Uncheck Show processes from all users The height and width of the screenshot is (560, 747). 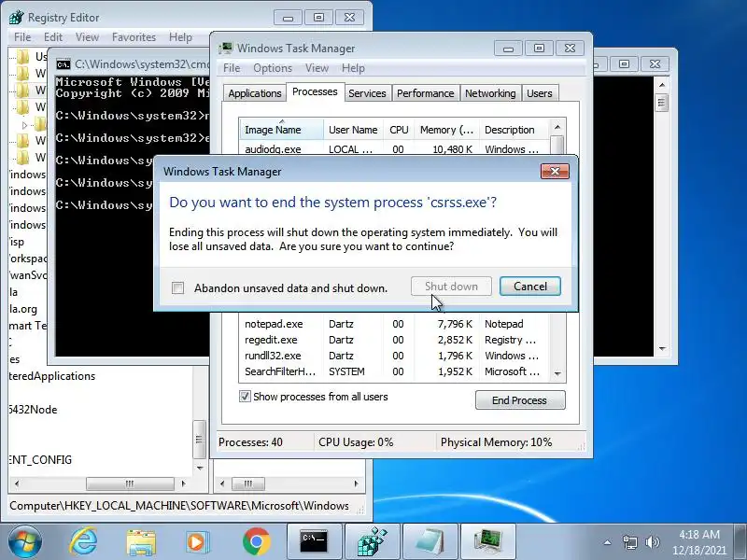pyautogui.click(x=245, y=397)
